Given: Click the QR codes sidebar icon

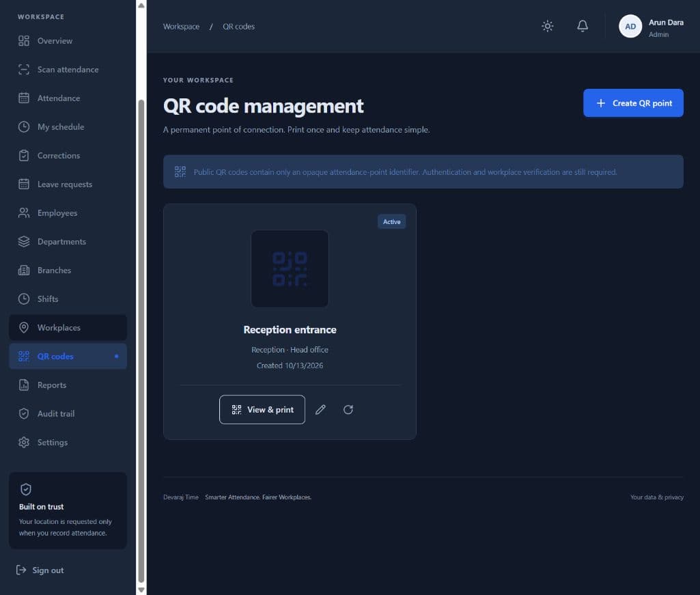Looking at the screenshot, I should tap(24, 356).
